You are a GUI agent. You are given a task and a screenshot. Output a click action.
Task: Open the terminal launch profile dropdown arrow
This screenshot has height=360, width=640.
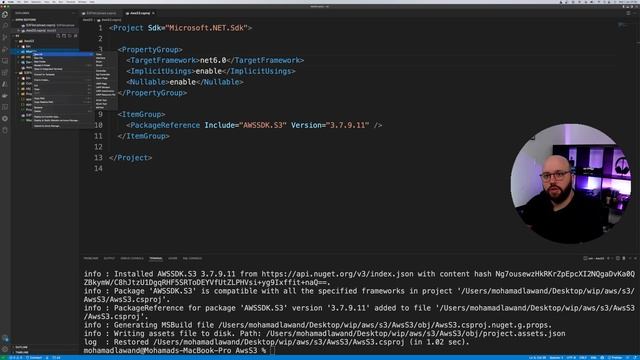pos(612,258)
